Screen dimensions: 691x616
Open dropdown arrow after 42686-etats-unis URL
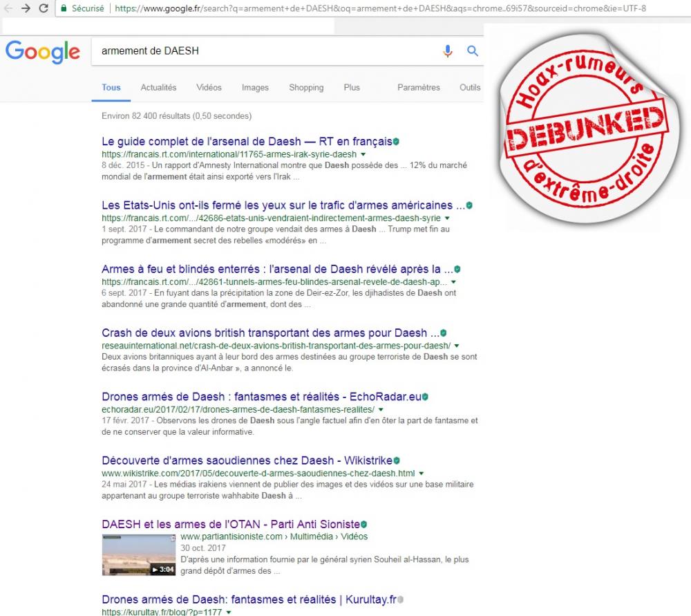447,218
